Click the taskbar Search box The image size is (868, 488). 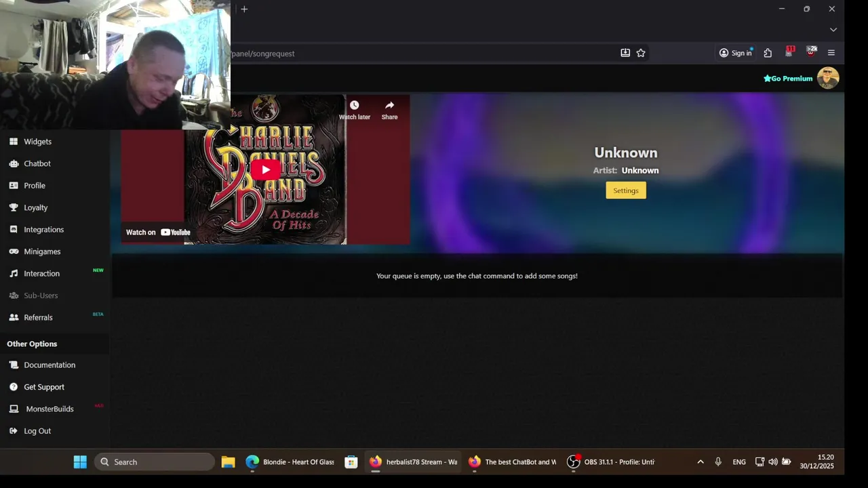[155, 462]
